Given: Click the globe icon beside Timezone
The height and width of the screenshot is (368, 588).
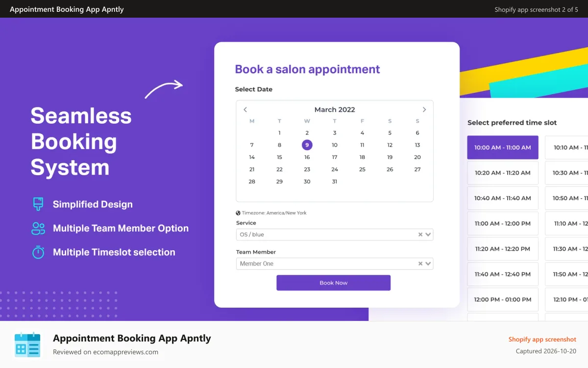Looking at the screenshot, I should [x=238, y=213].
